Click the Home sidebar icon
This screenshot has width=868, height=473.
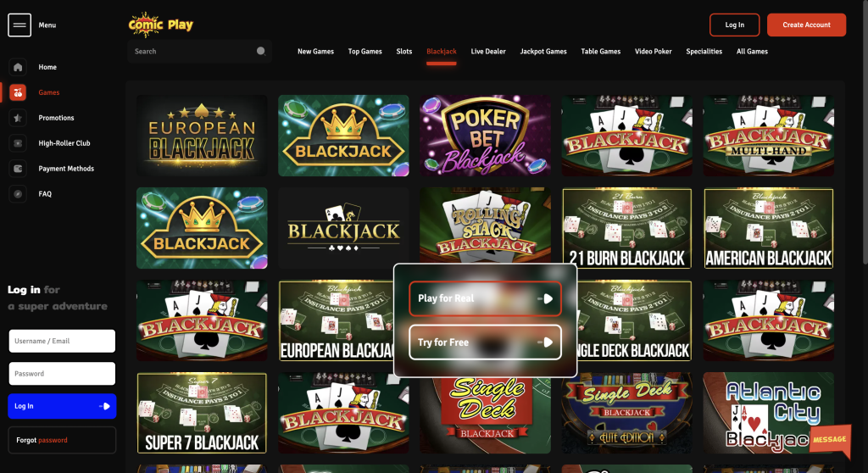point(18,67)
